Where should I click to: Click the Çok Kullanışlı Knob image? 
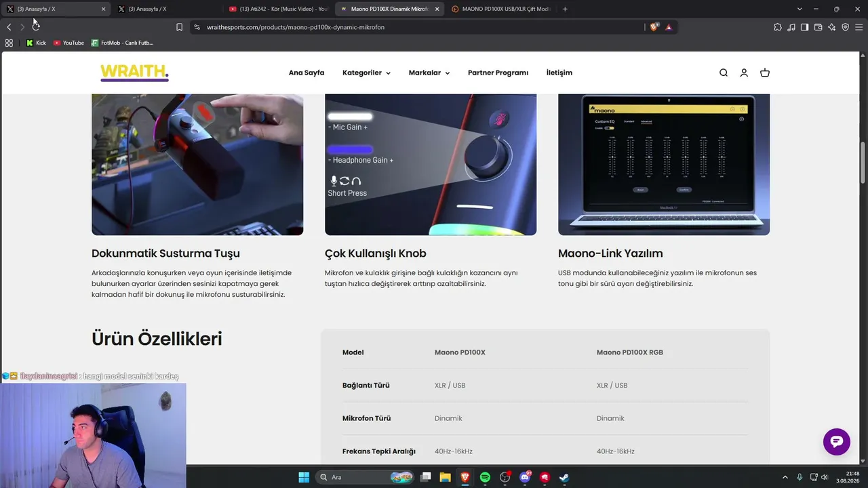click(x=431, y=165)
